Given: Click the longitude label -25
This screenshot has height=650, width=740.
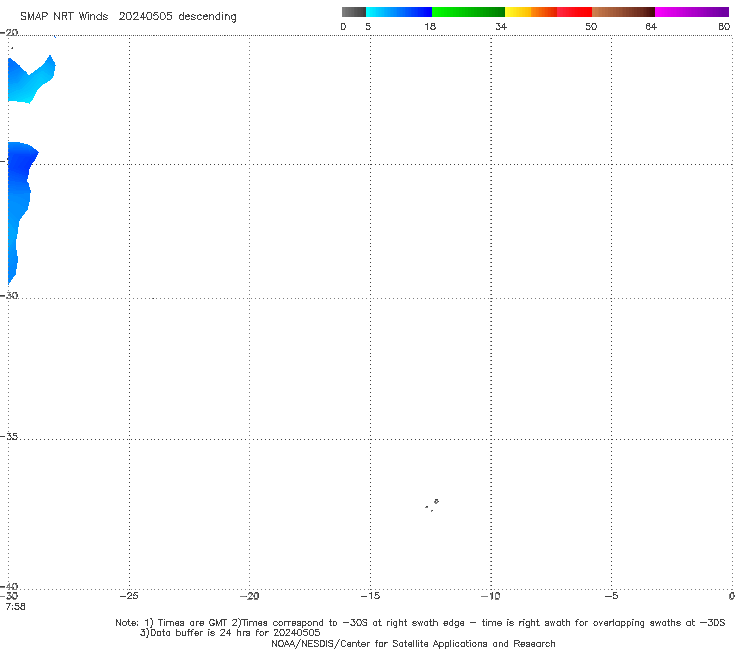Looking at the screenshot, I should (x=129, y=596).
